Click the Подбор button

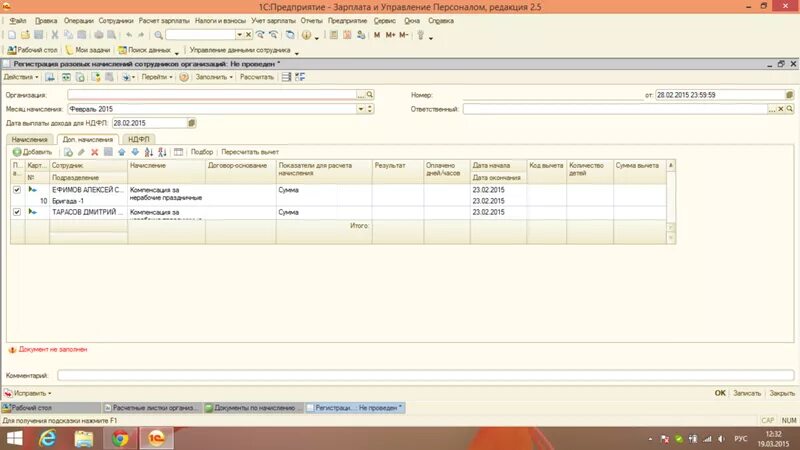(202, 152)
